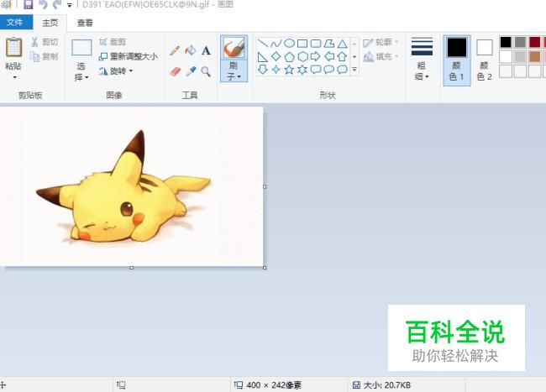
Task: Open the Select dropdown menu
Action: tap(81, 71)
